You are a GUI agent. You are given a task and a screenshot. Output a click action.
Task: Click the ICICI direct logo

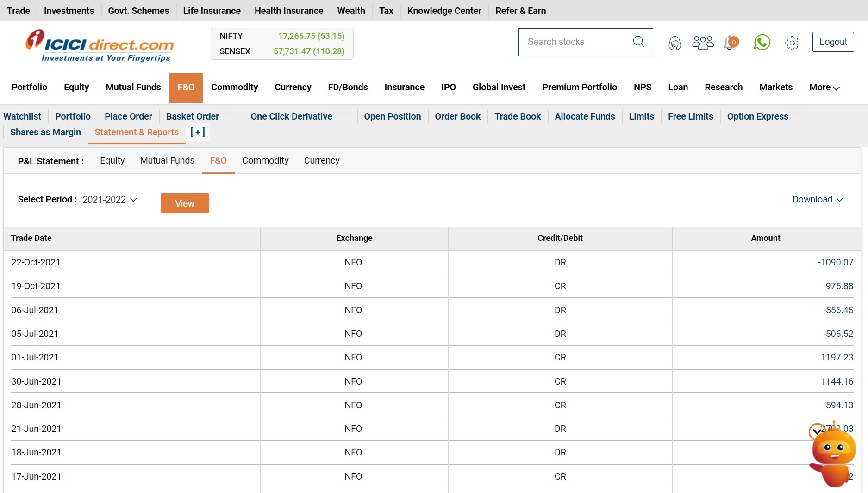pyautogui.click(x=100, y=45)
